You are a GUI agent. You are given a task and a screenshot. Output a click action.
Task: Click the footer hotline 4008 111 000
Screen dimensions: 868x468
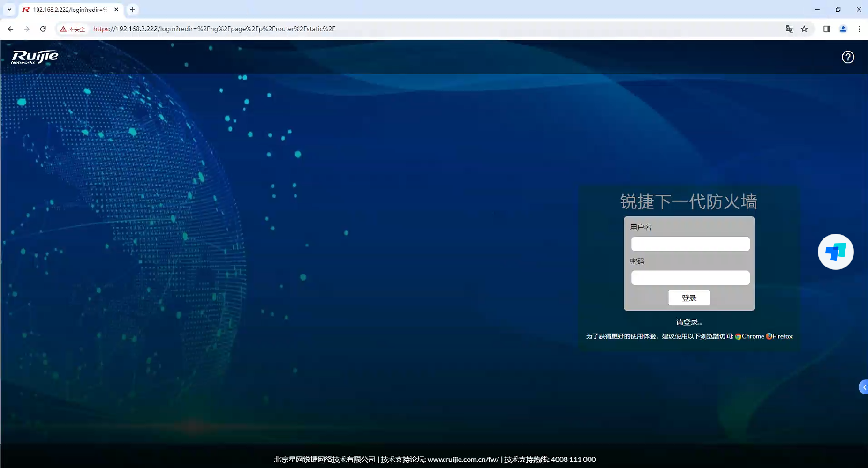pos(574,460)
